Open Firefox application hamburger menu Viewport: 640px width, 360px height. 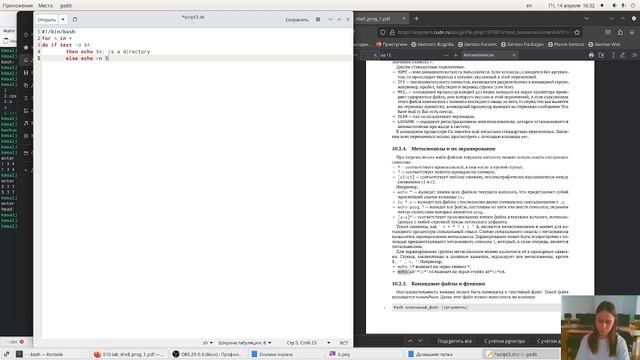(632, 32)
